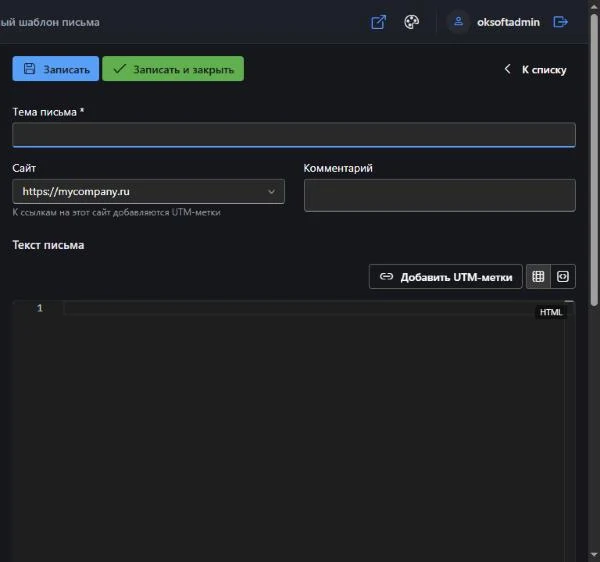The width and height of the screenshot is (600, 562).
Task: Click the HTML label badge
Action: [551, 312]
